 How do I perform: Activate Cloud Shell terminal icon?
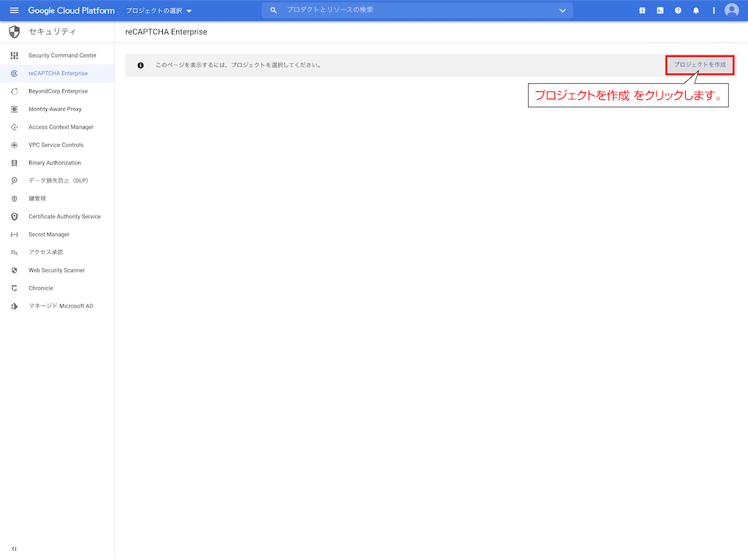pyautogui.click(x=660, y=10)
